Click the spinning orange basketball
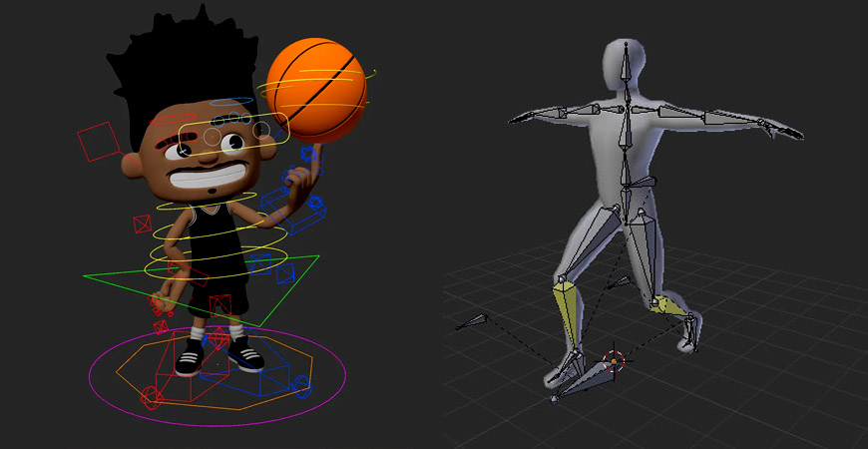Screen dimensions: 868x449 coord(316,88)
